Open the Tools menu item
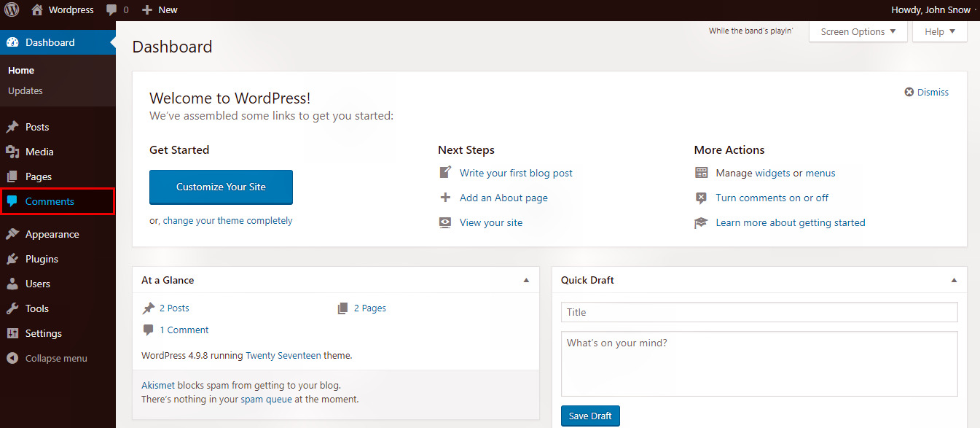980x428 pixels. tap(58, 308)
